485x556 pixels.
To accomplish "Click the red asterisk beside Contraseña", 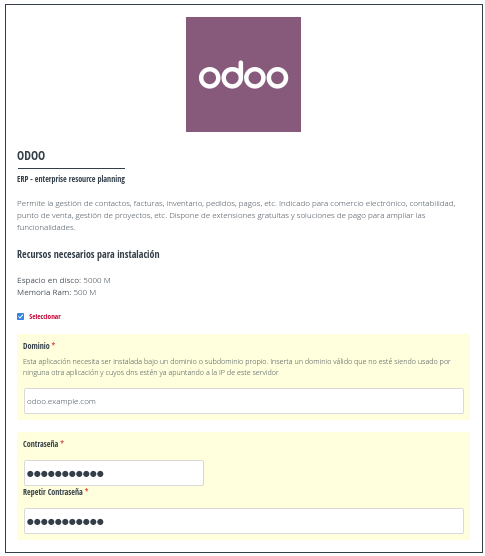I will [62, 443].
